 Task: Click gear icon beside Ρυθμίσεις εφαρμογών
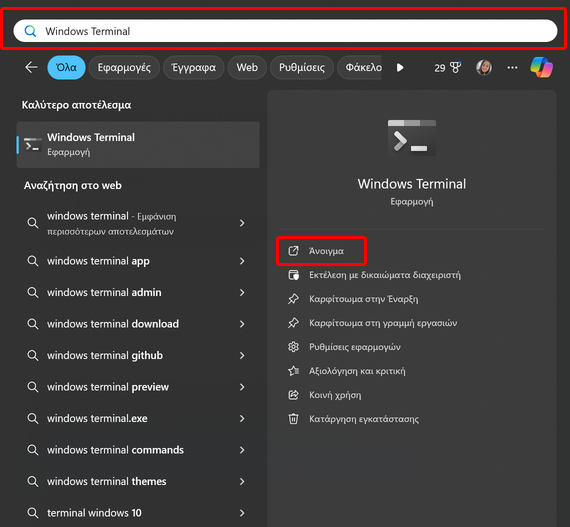[293, 347]
